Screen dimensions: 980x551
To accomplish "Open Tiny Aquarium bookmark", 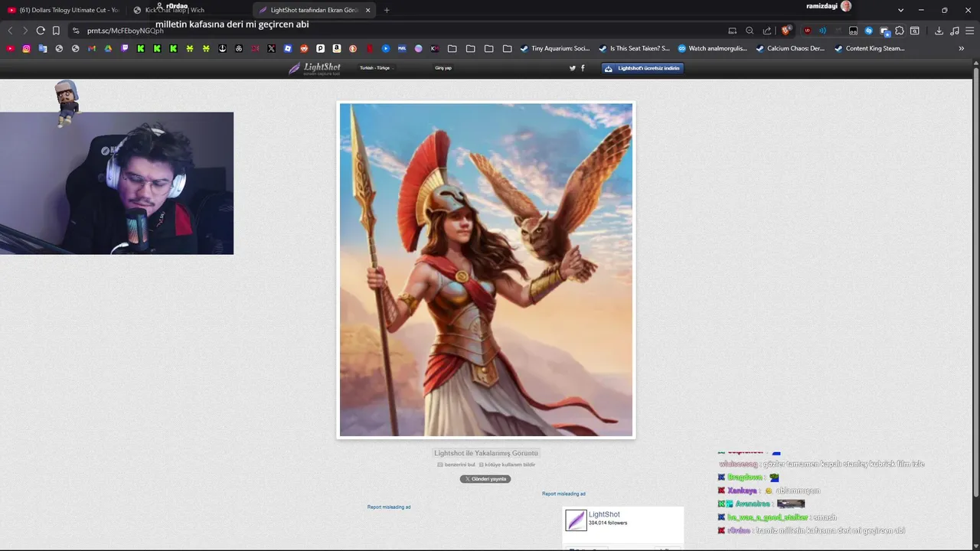I will coord(554,48).
